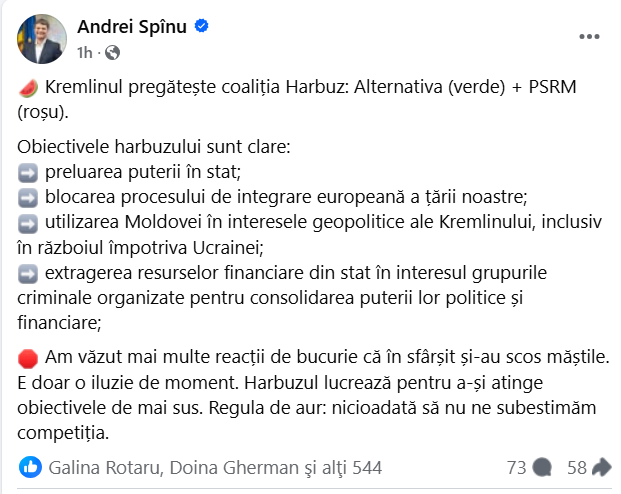Click arrow emoji beside "blocarea procesului"
Viewport: 621px width, 494px height.
click(28, 196)
